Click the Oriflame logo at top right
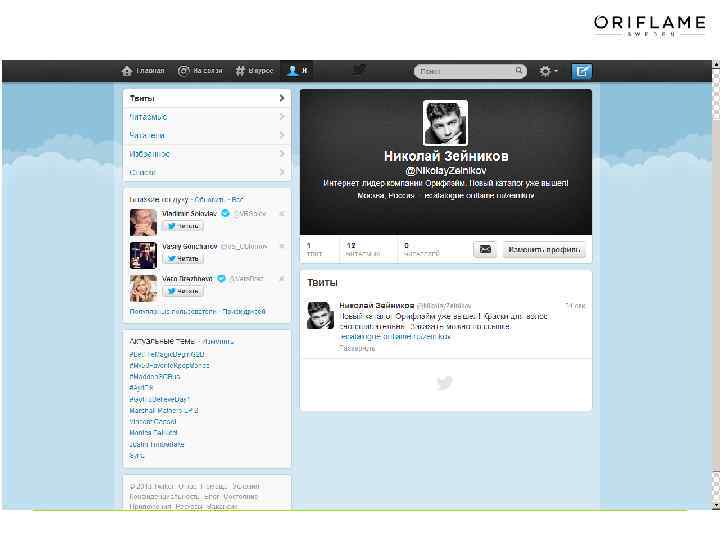720x540 pixels. (650, 25)
